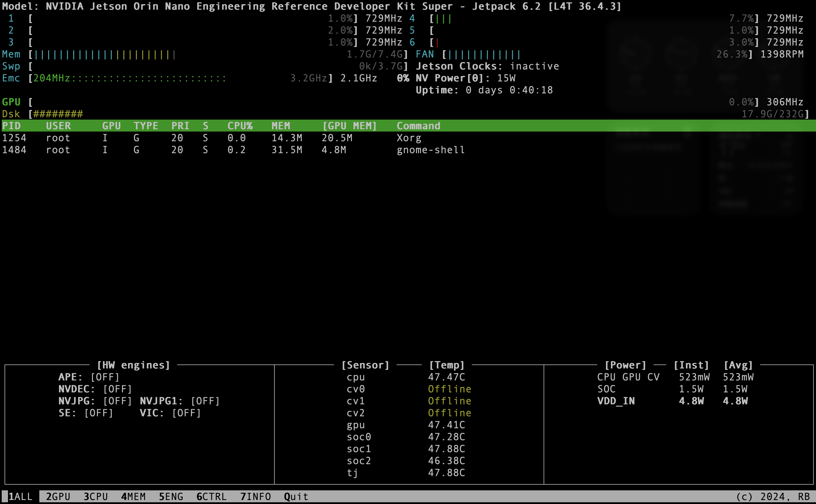Open the 3CPU tab

coord(96,497)
